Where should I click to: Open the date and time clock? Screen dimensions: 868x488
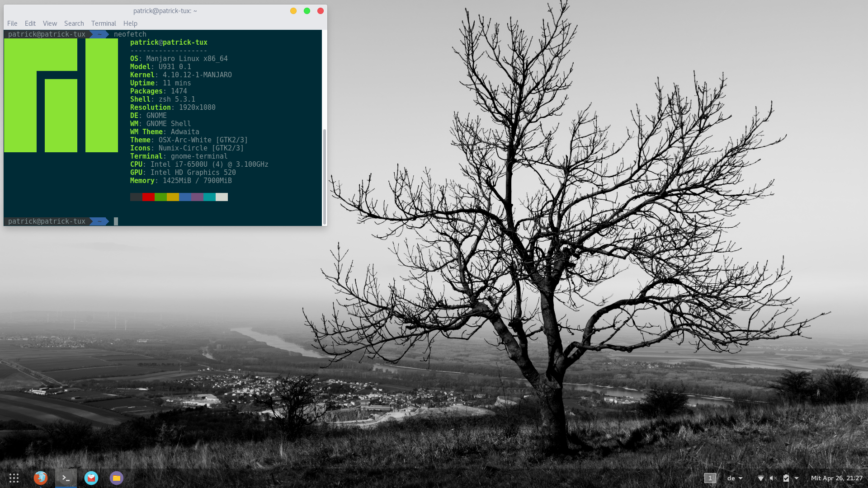click(x=836, y=478)
